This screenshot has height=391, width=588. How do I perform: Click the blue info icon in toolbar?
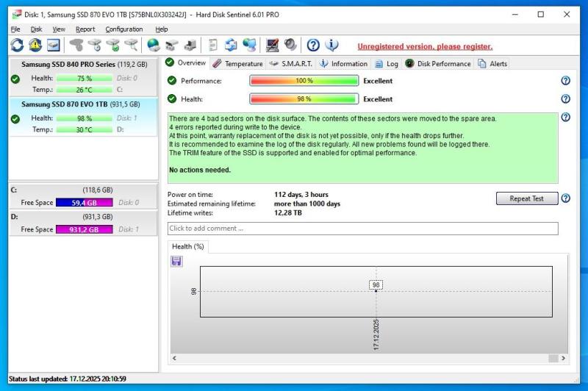pyautogui.click(x=332, y=46)
